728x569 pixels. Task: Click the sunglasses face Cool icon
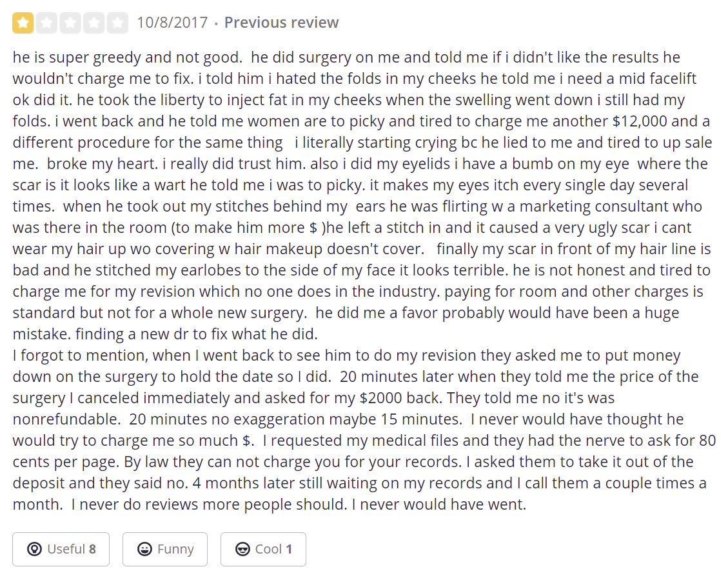click(243, 549)
